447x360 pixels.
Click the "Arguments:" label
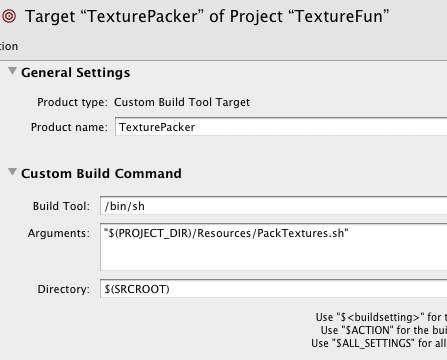pyautogui.click(x=59, y=233)
